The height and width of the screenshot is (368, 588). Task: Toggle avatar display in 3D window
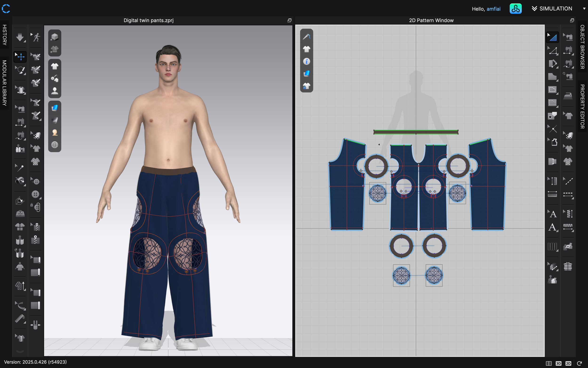(55, 91)
